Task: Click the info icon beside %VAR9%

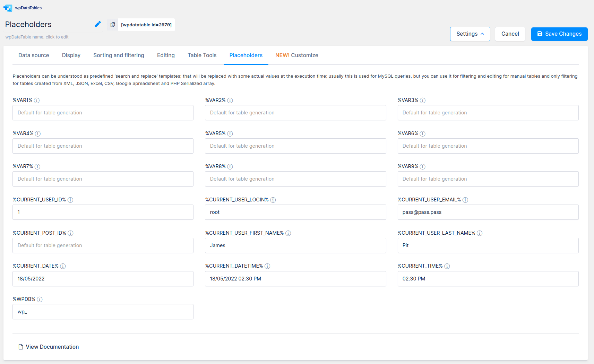Action: click(x=423, y=166)
